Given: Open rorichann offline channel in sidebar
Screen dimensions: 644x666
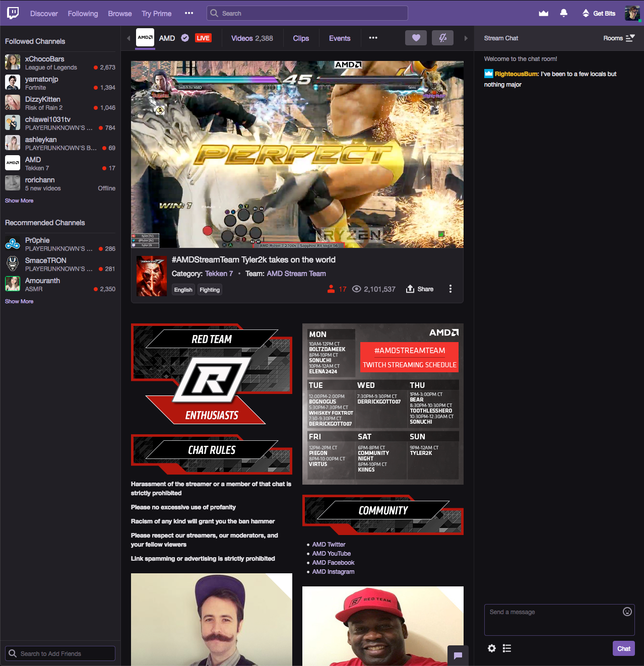Looking at the screenshot, I should 60,183.
